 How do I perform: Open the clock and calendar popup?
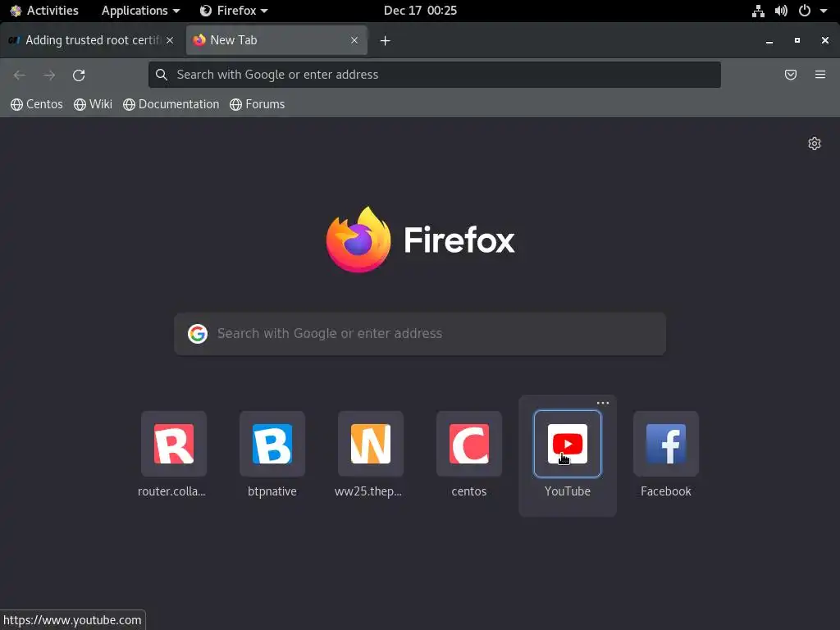[420, 10]
